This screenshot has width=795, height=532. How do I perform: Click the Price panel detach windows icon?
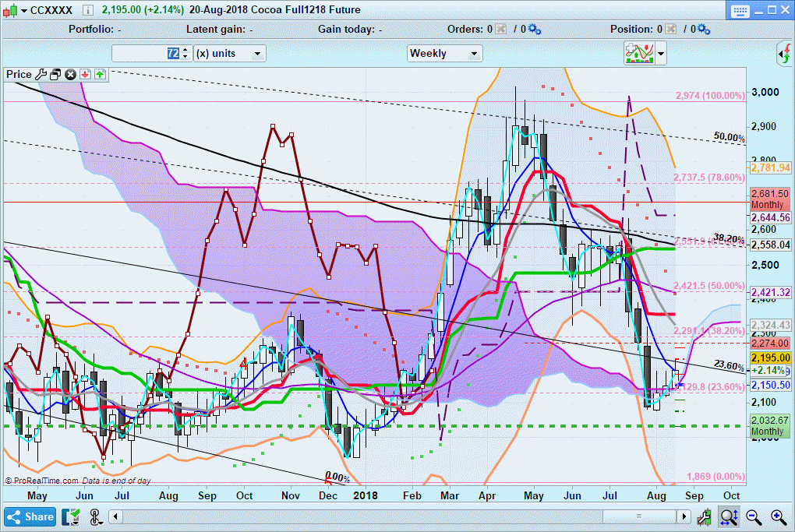click(x=56, y=75)
